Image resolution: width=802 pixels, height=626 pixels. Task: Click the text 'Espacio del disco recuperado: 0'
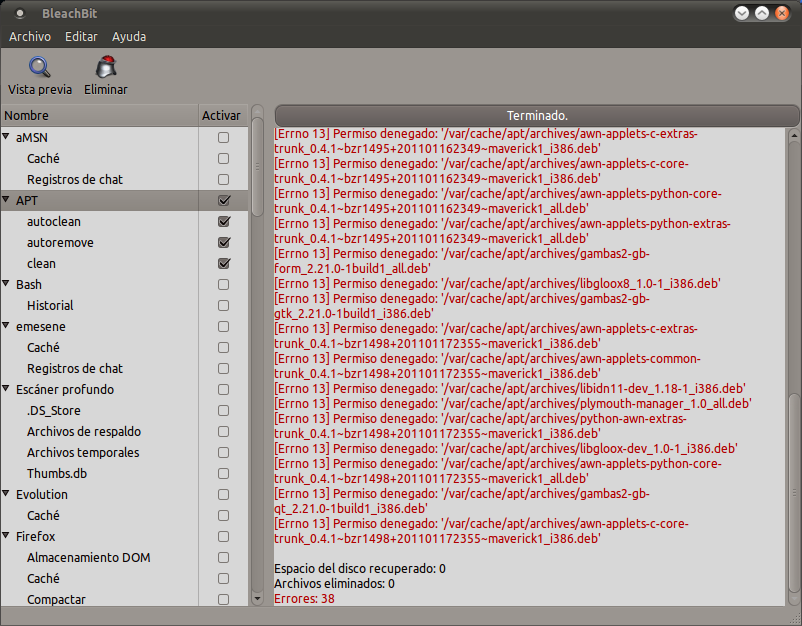click(x=360, y=569)
